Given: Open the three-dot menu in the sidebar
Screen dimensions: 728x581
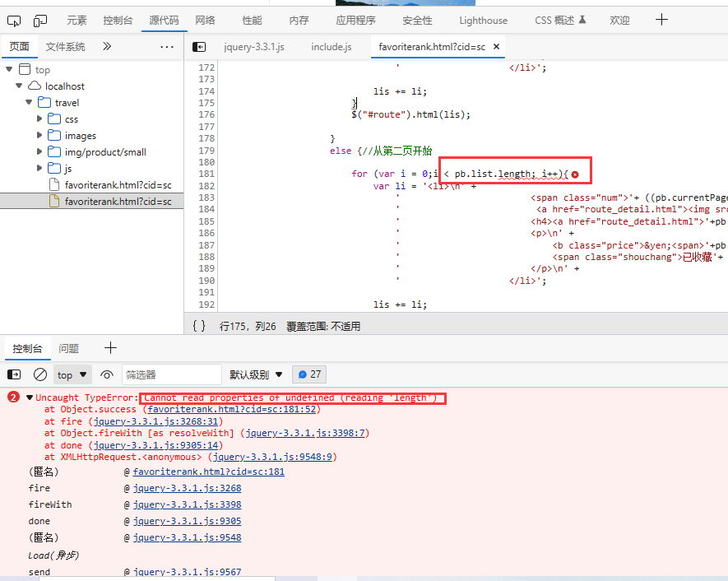Looking at the screenshot, I should [x=167, y=47].
